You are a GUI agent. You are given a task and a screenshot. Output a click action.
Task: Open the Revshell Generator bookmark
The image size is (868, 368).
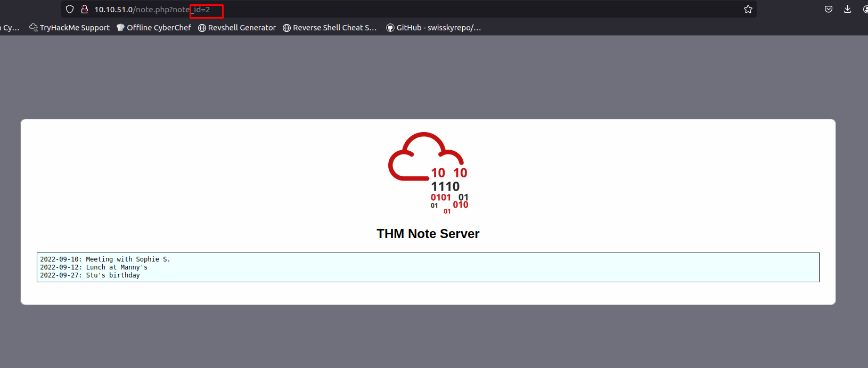coord(237,28)
